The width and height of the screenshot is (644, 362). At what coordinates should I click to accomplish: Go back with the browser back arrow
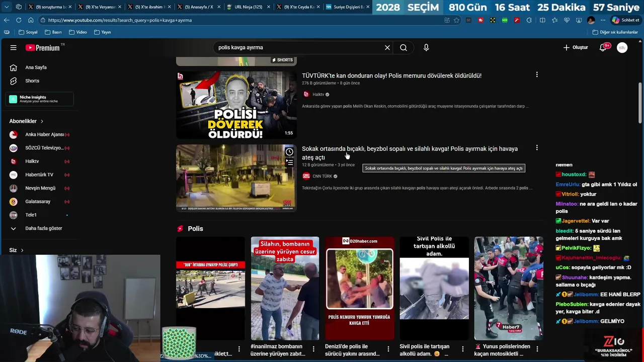click(7, 20)
